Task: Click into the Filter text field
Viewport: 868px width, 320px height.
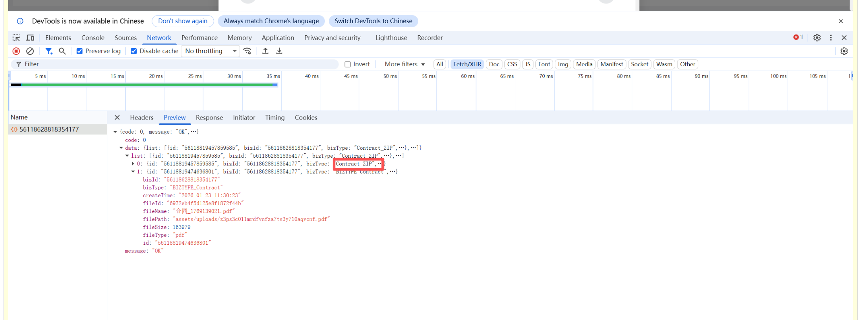Action: (177, 64)
